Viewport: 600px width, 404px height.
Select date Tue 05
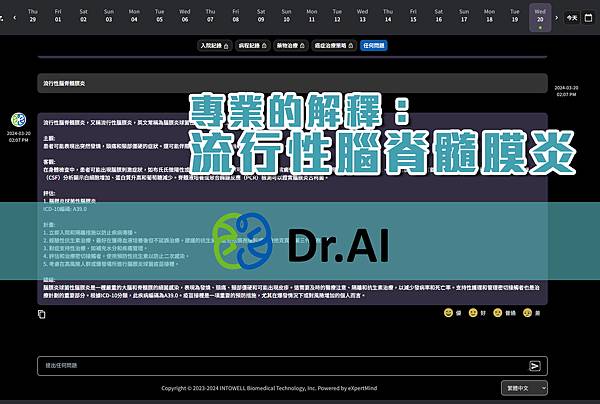click(160, 16)
